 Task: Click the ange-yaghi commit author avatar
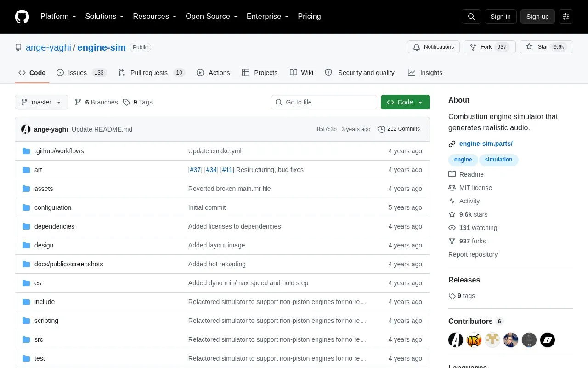(x=26, y=129)
